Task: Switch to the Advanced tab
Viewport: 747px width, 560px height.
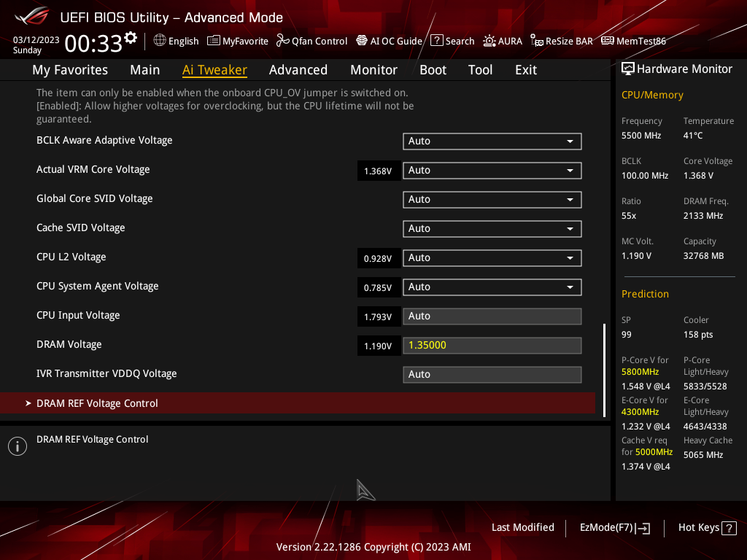Action: point(298,70)
